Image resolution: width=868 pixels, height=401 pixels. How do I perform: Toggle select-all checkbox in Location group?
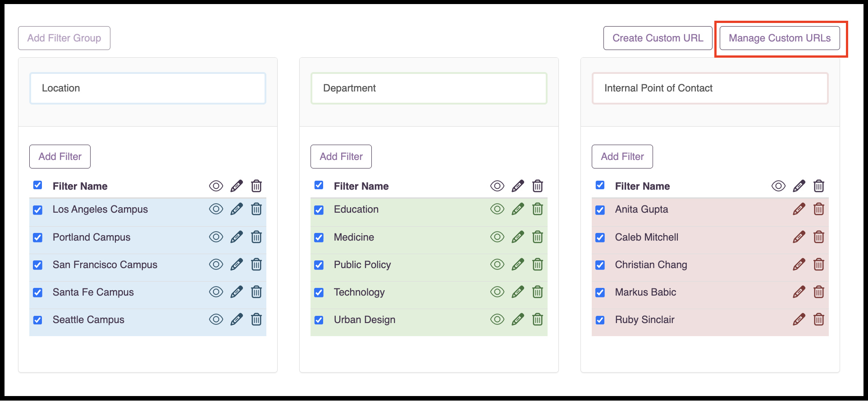point(38,185)
